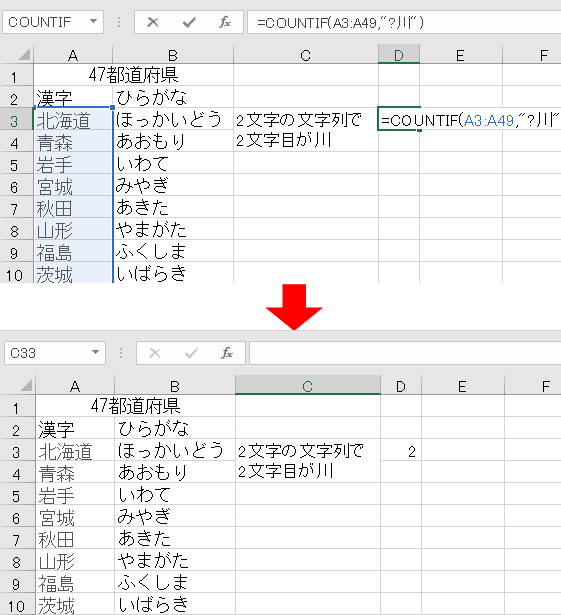Screen dimensions: 561x615
Task: Click cell D3 showing result 2
Action: coord(401,450)
